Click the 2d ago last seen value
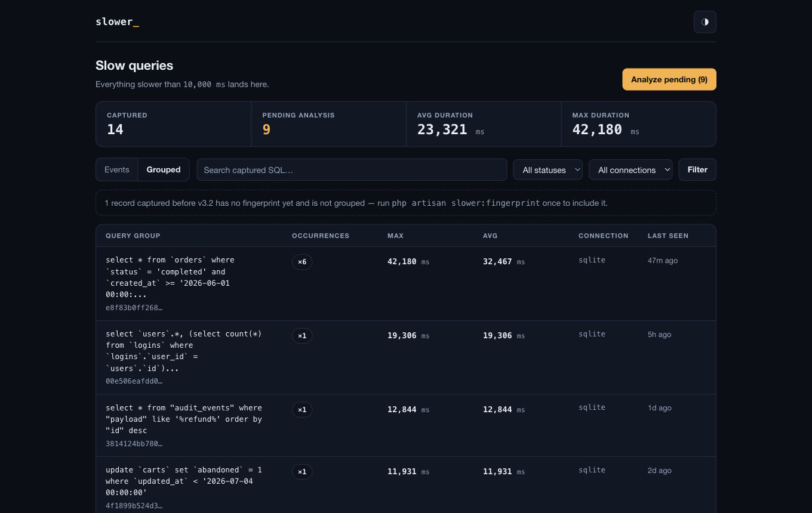This screenshot has width=812, height=513. pos(660,471)
